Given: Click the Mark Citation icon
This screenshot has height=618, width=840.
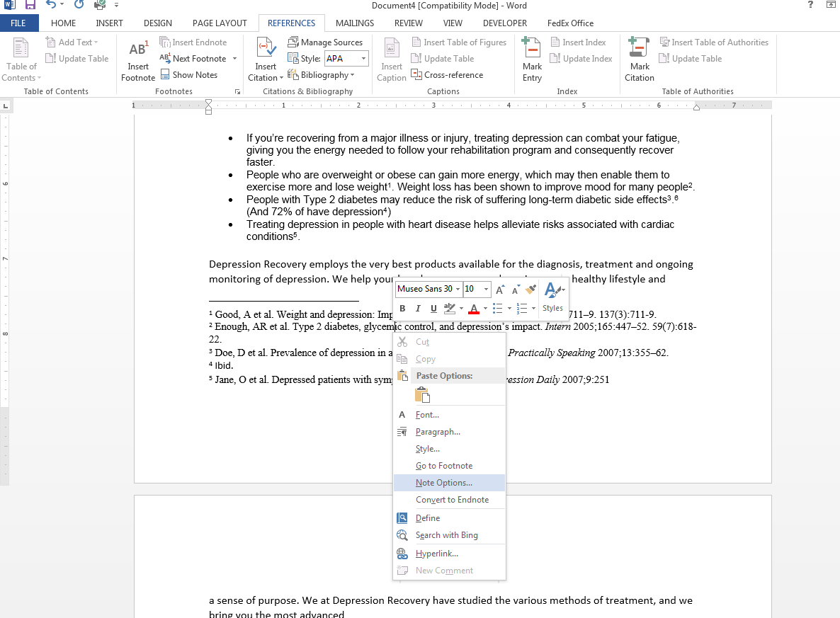Looking at the screenshot, I should (x=640, y=60).
